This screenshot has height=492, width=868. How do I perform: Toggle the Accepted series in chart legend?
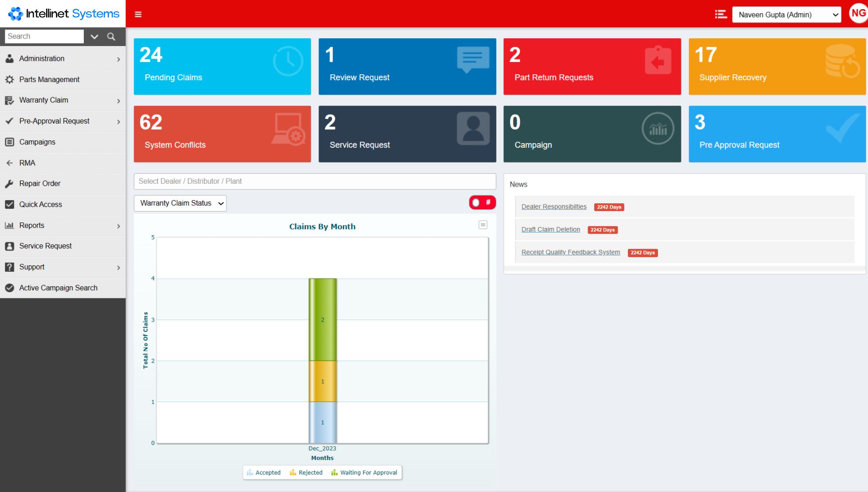point(263,472)
